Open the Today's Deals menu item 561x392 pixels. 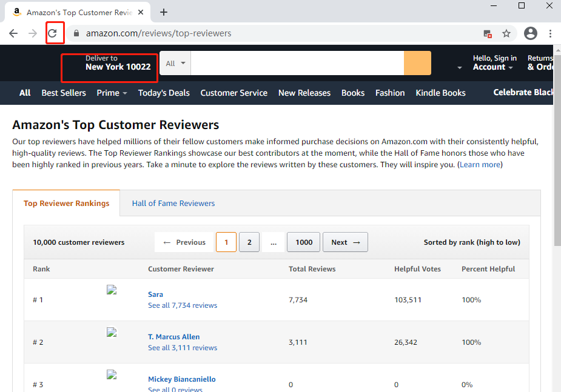tap(164, 93)
